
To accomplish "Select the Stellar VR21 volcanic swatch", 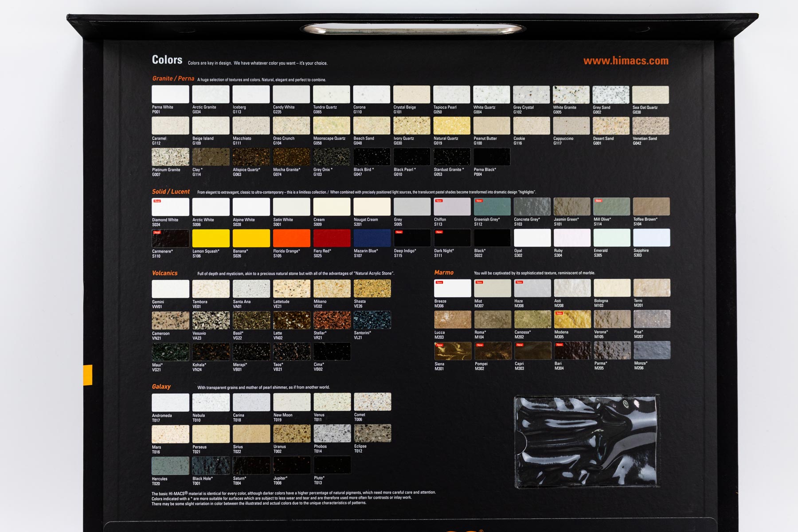I will (x=332, y=320).
